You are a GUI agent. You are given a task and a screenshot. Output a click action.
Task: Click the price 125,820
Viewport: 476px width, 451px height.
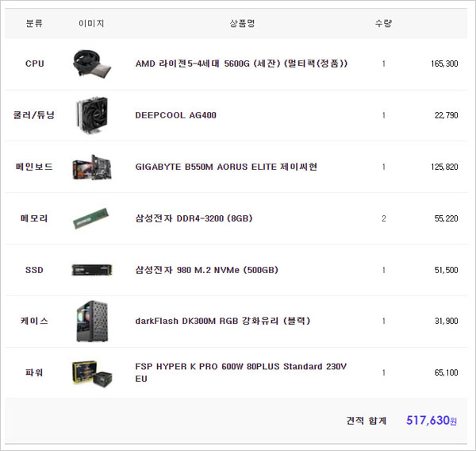pyautogui.click(x=444, y=167)
